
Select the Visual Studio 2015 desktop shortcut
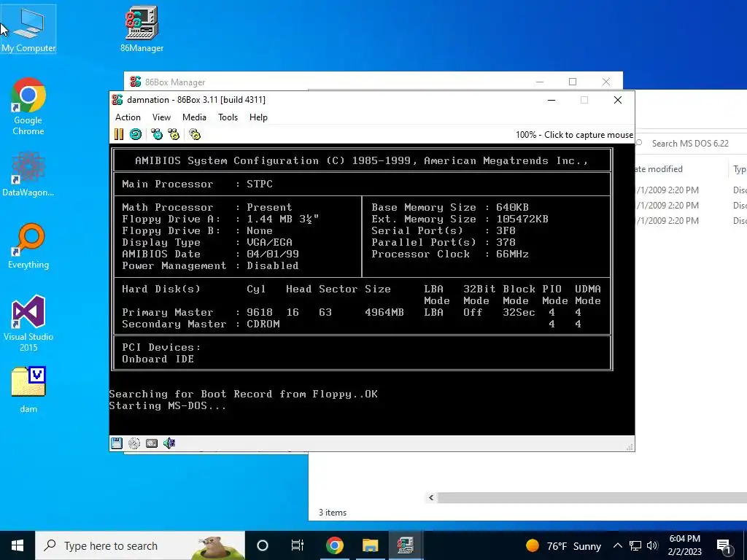(x=28, y=323)
